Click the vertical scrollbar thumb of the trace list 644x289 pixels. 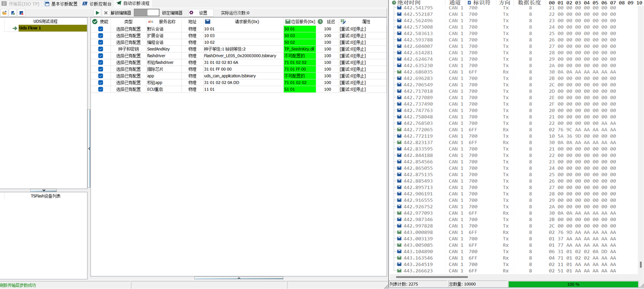(641, 264)
